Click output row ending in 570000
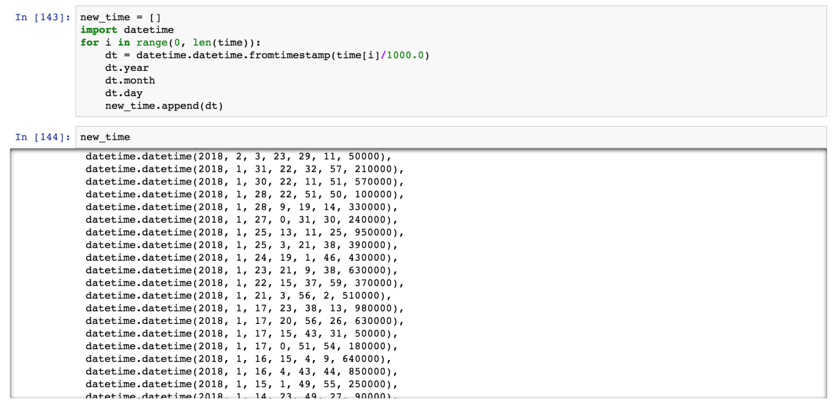833x402 pixels. point(245,182)
